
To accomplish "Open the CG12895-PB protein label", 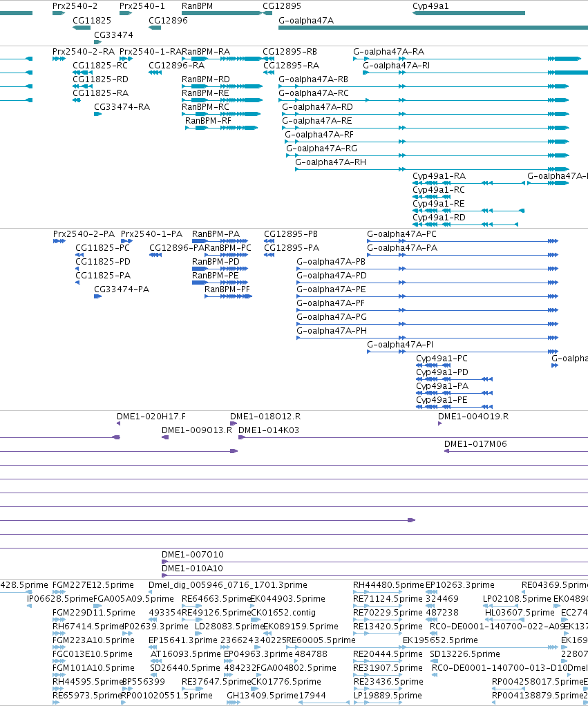I will coord(291,234).
